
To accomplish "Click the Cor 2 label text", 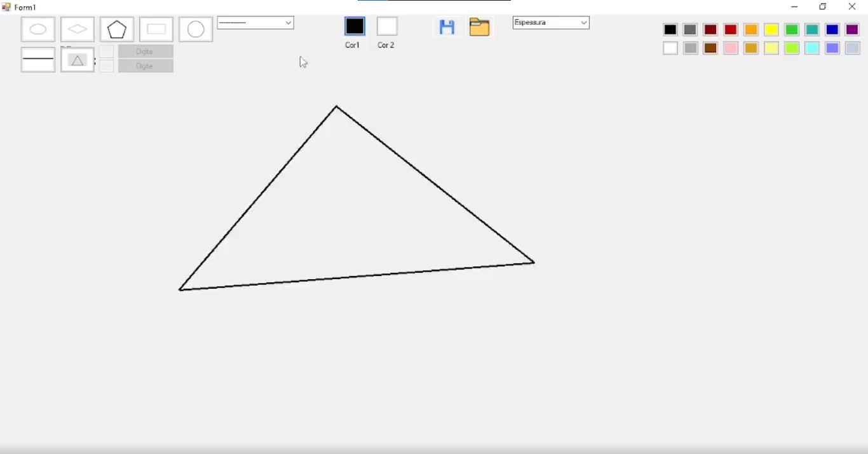I will point(386,45).
